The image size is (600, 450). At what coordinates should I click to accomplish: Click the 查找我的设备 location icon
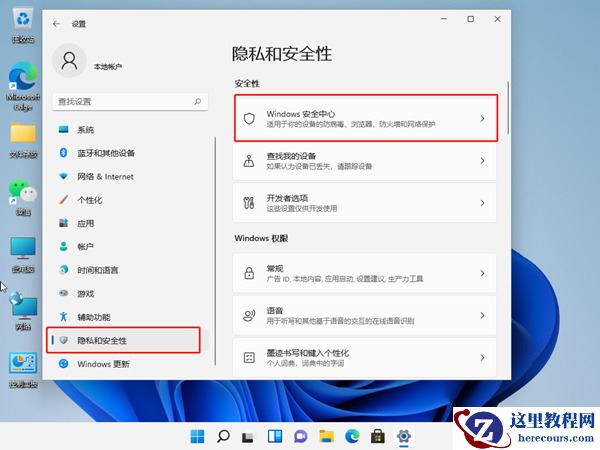pyautogui.click(x=249, y=161)
